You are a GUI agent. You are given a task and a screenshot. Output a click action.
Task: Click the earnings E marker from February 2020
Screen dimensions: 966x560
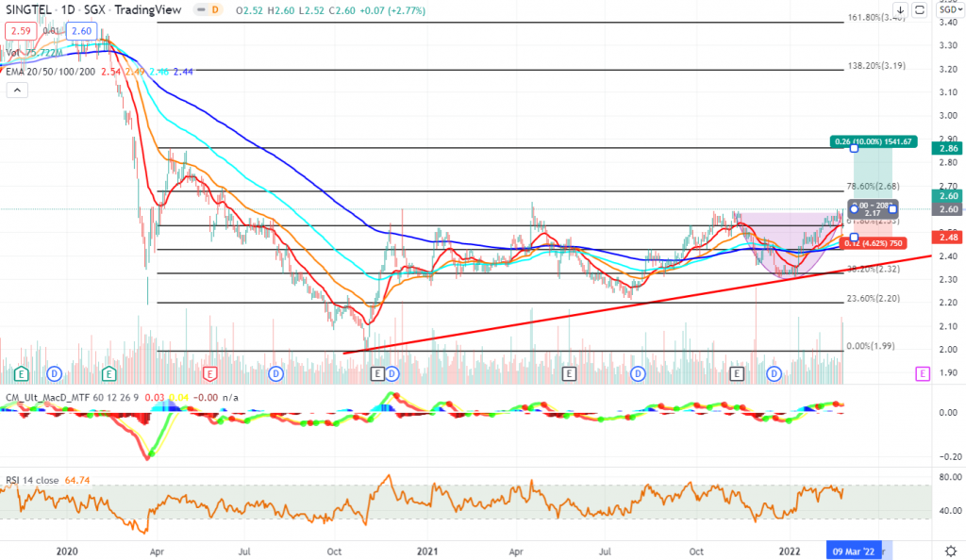[x=109, y=373]
